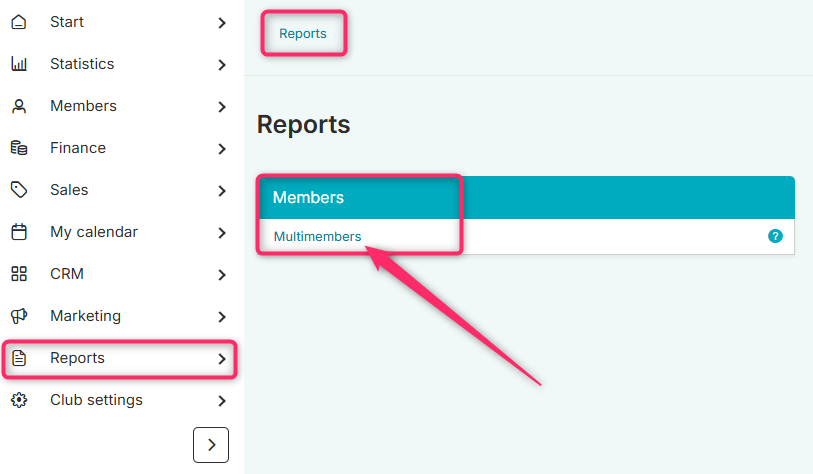
Task: Click the Club settings gear icon
Action: click(19, 400)
